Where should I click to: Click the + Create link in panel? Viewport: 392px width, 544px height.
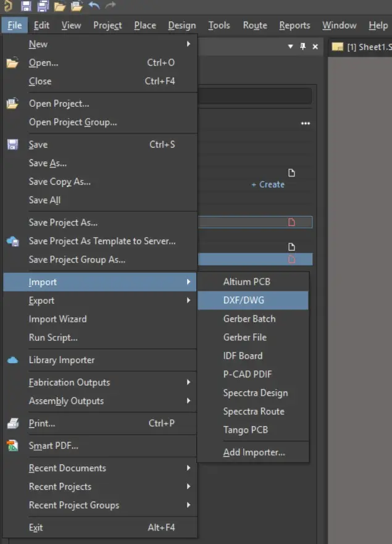tap(268, 185)
